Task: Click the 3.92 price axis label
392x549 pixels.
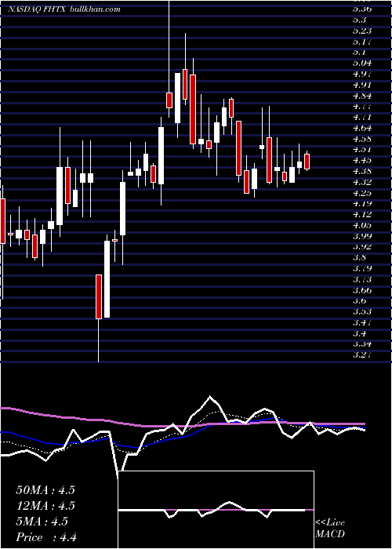Action: (362, 247)
